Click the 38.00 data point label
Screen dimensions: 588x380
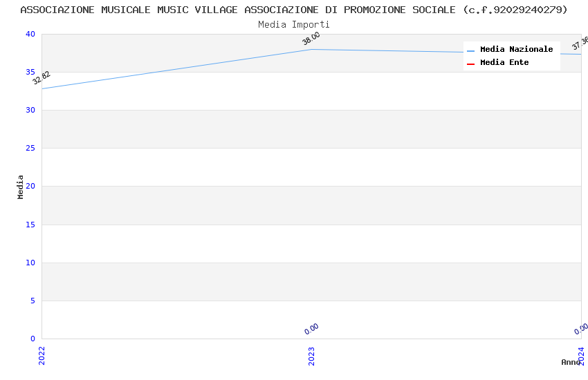click(x=311, y=39)
